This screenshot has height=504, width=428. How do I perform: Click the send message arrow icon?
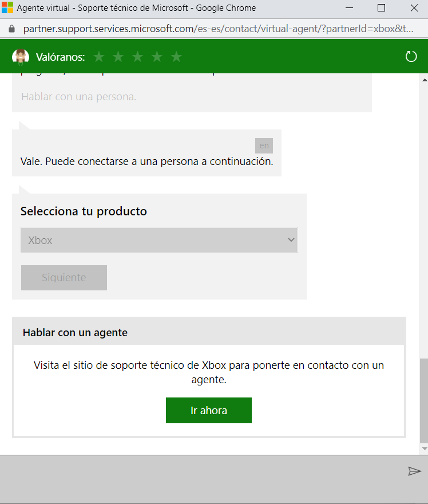pos(414,471)
